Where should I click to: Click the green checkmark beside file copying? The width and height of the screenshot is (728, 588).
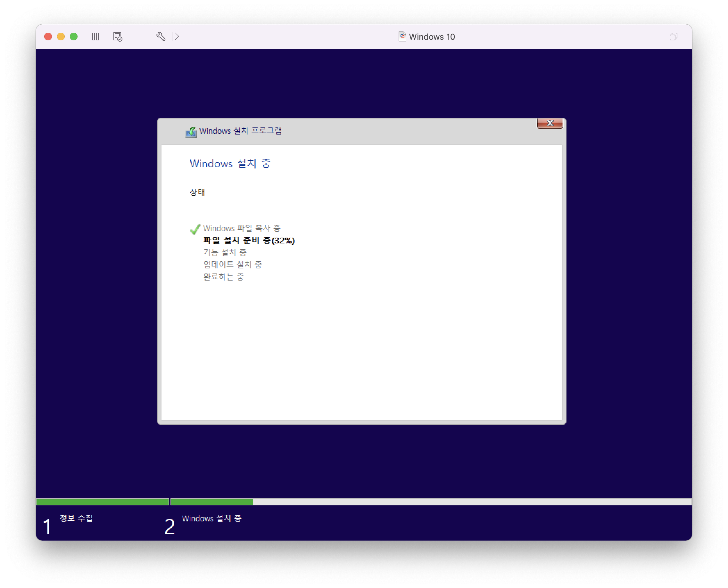(x=195, y=229)
